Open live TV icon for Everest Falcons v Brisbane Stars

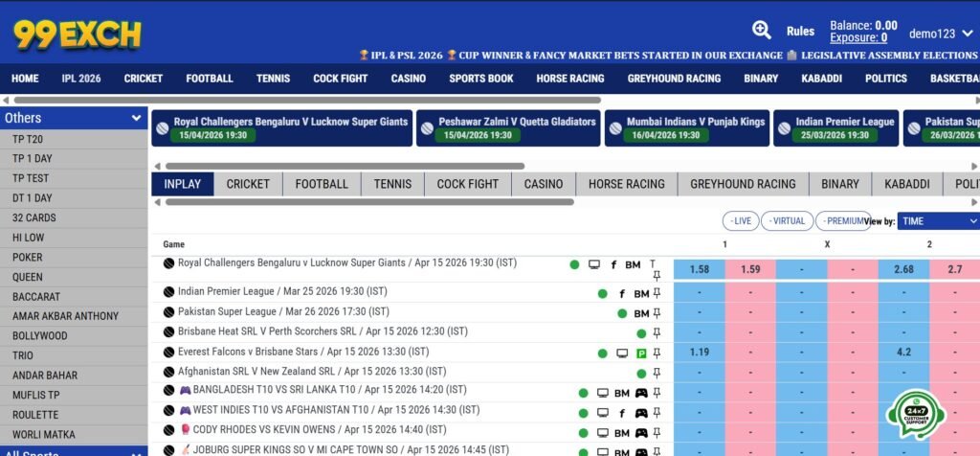pyautogui.click(x=622, y=353)
